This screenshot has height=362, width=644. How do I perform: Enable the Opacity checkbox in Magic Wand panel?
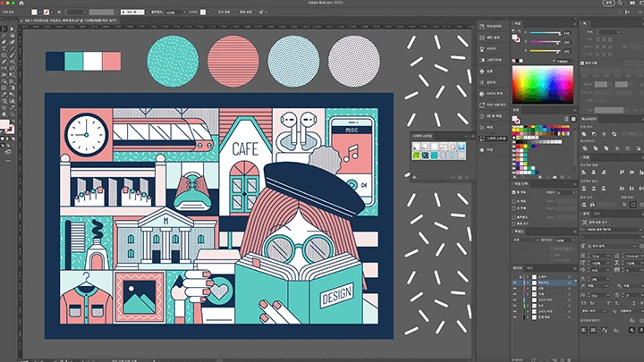pos(513,217)
